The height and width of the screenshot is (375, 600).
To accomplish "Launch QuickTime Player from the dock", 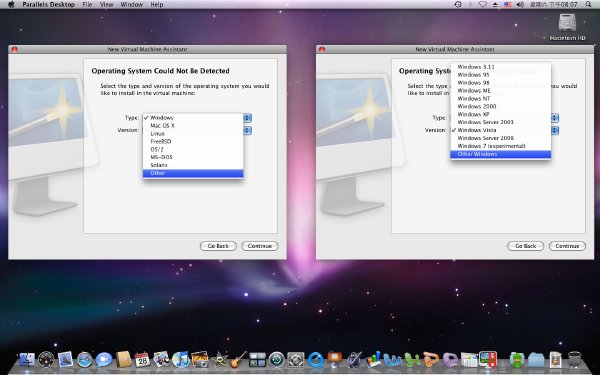I will tap(315, 360).
